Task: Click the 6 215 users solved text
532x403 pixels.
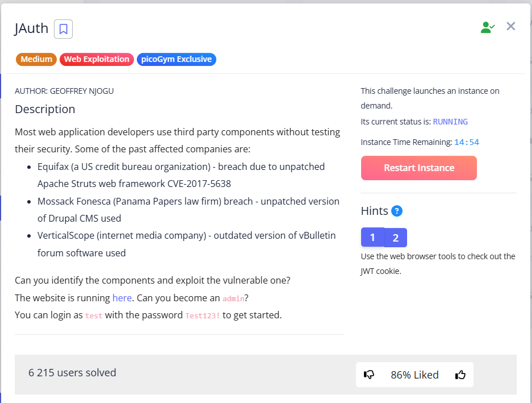Action: point(72,372)
